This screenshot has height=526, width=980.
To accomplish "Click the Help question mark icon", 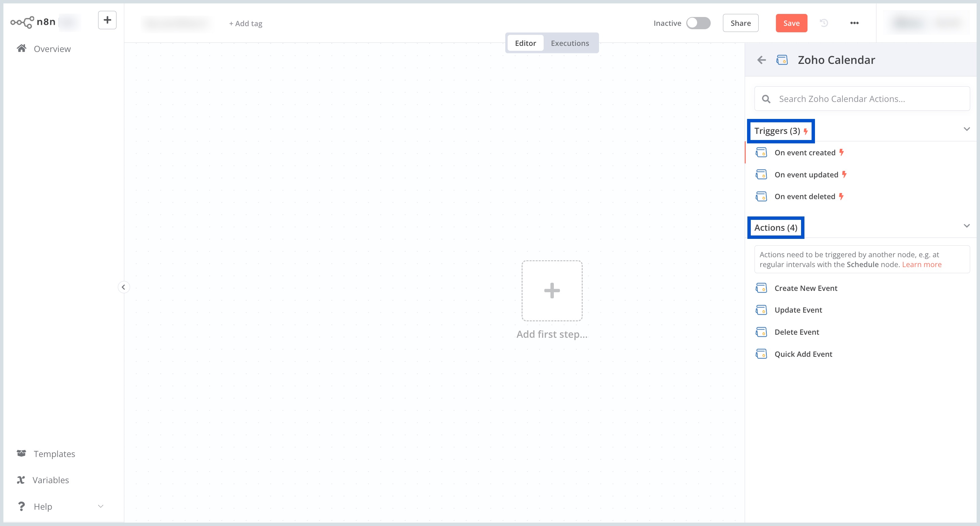I will pyautogui.click(x=21, y=506).
